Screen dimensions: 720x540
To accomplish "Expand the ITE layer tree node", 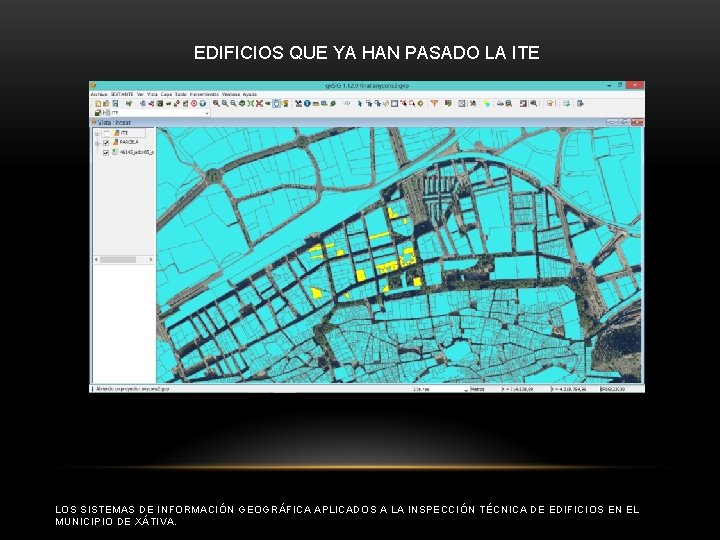I will point(97,133).
